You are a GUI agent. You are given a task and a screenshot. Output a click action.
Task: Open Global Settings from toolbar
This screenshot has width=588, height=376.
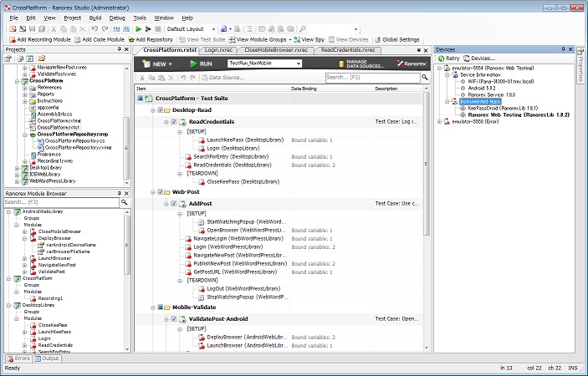click(399, 39)
